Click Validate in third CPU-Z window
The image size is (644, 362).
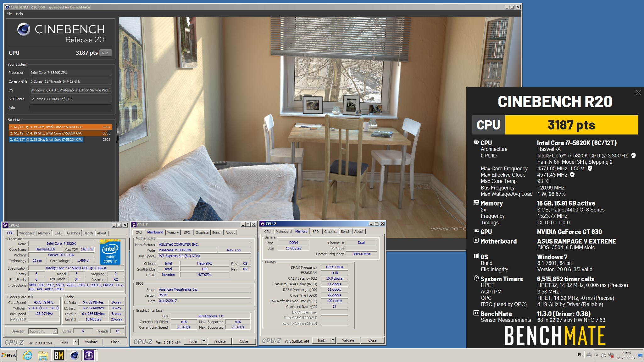pyautogui.click(x=348, y=340)
